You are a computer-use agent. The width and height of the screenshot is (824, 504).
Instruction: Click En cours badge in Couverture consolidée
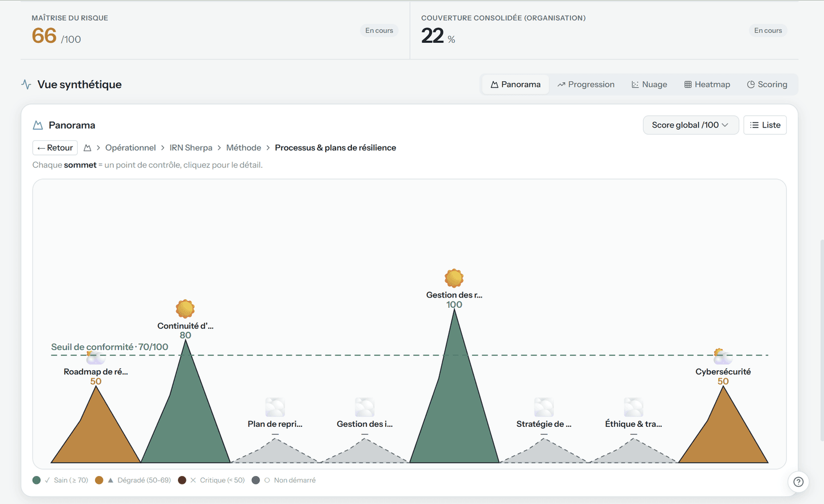click(768, 30)
